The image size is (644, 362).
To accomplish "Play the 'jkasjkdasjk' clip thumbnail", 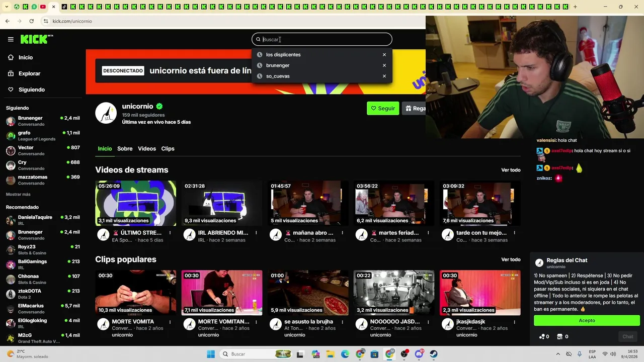I will click(480, 293).
